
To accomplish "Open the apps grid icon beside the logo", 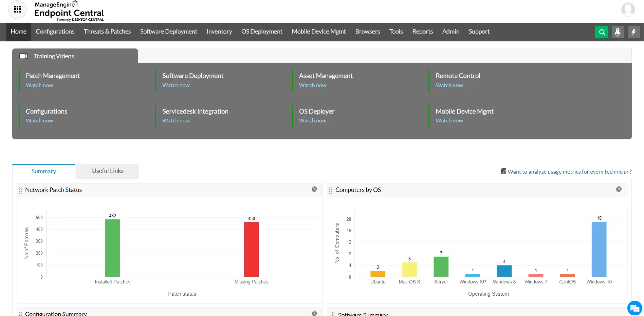I will [x=17, y=9].
